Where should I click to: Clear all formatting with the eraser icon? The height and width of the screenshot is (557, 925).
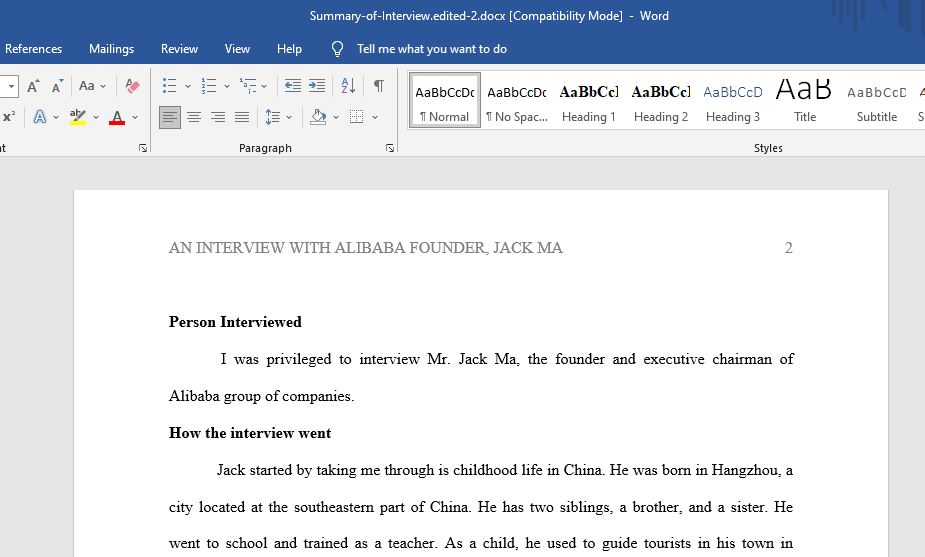click(132, 86)
